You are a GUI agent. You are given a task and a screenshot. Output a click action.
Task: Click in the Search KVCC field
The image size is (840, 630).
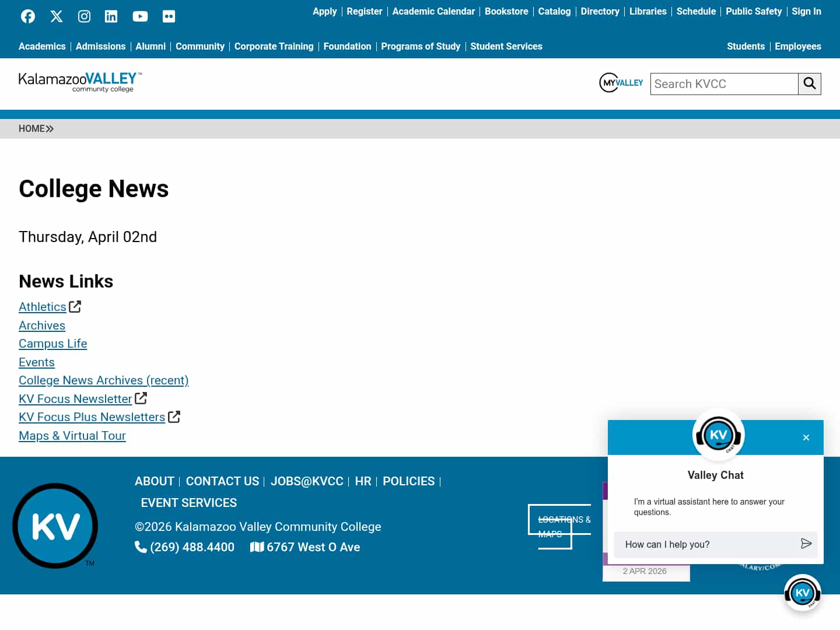click(724, 83)
